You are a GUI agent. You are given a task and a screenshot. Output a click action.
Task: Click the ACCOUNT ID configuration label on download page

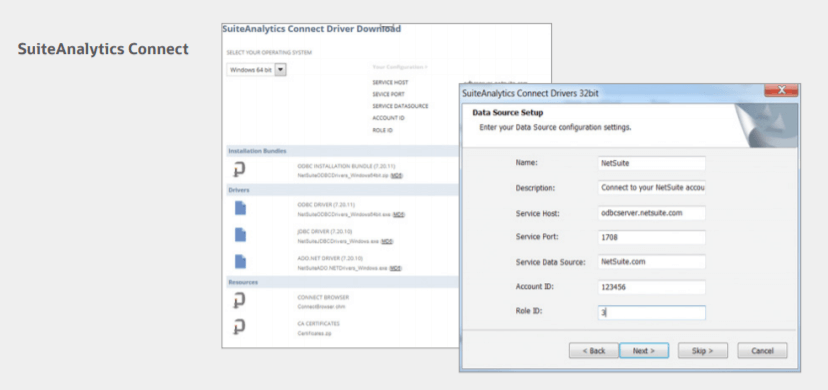click(388, 118)
